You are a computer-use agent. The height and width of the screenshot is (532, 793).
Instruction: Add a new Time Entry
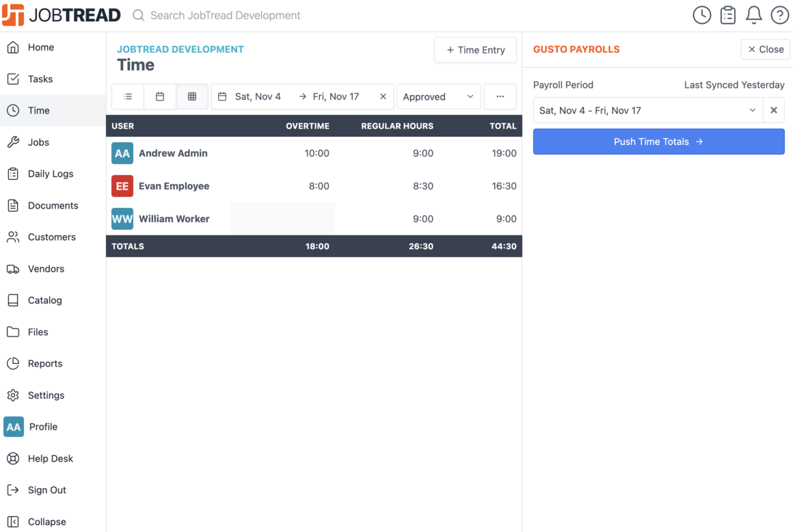tap(475, 50)
